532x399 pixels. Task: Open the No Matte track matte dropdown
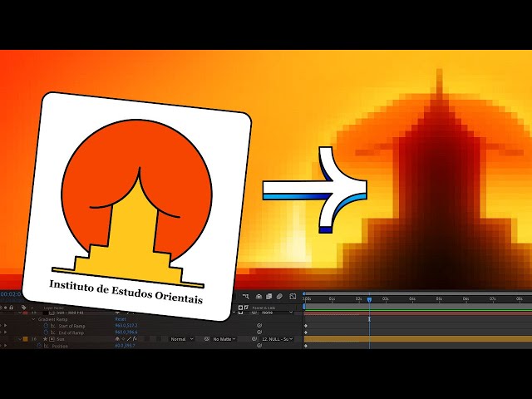[x=224, y=339]
